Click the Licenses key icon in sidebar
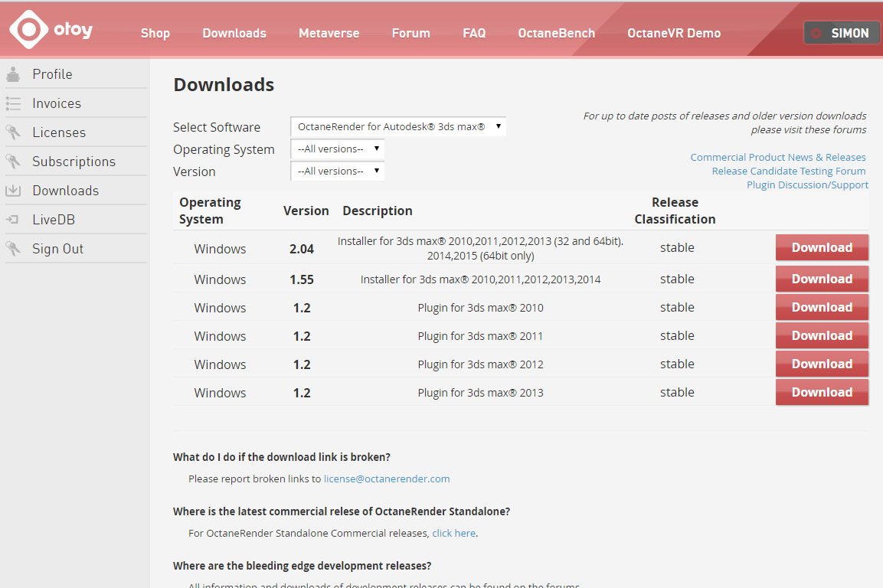Image resolution: width=883 pixels, height=588 pixels. pos(13,132)
